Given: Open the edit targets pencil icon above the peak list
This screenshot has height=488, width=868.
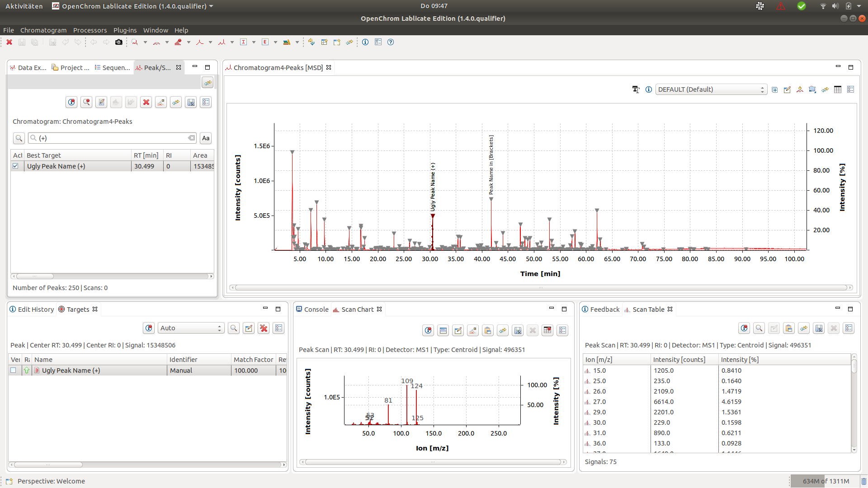Looking at the screenshot, I should (x=101, y=102).
